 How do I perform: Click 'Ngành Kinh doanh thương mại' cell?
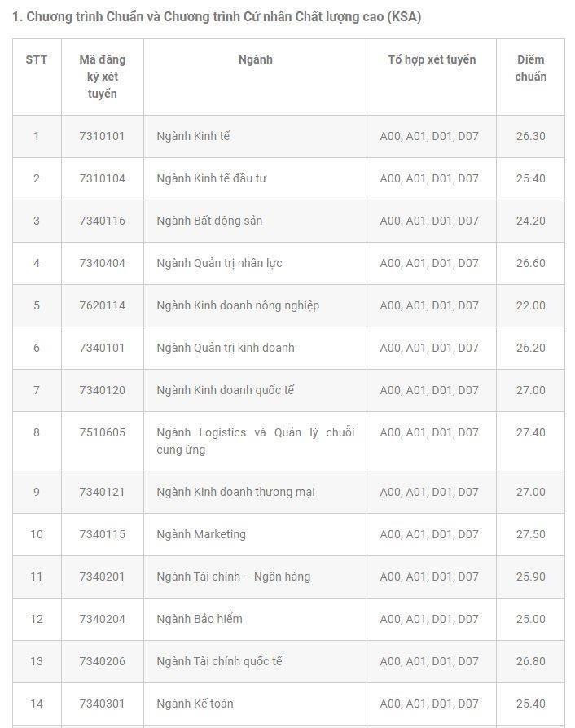pyautogui.click(x=235, y=492)
